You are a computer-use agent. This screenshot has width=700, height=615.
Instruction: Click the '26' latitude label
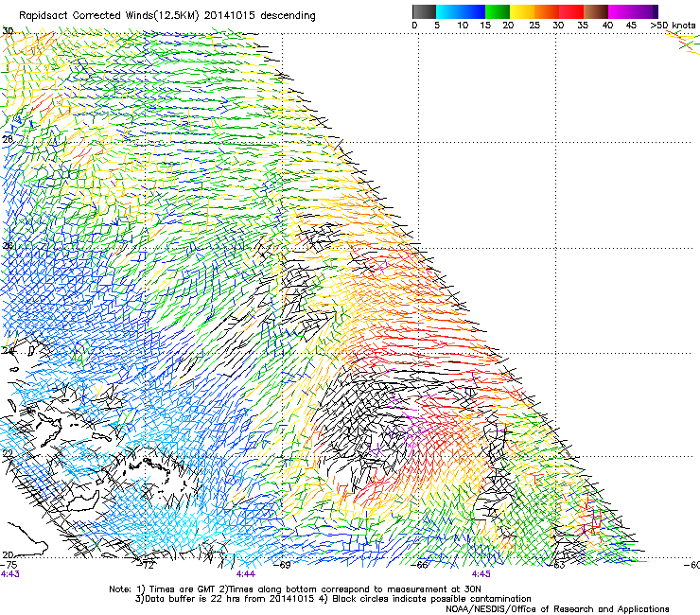tap(8, 246)
